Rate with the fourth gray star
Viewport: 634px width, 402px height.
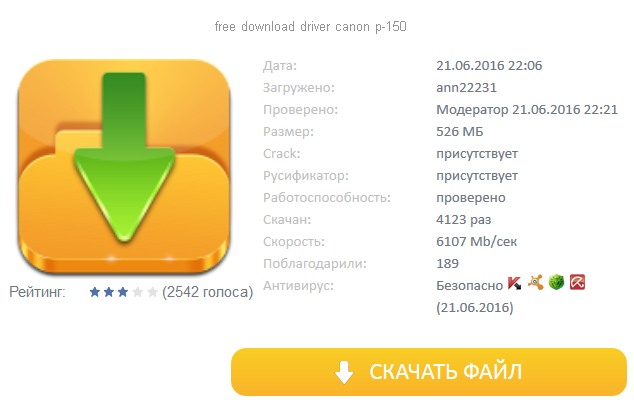point(137,292)
